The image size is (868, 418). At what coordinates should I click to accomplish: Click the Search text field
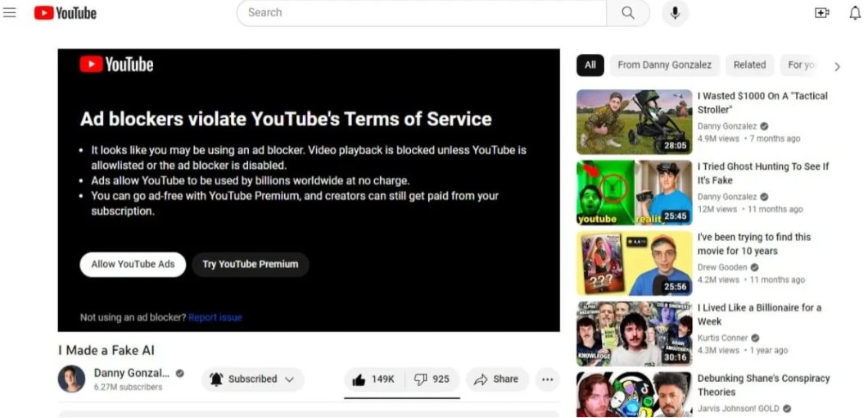click(422, 13)
